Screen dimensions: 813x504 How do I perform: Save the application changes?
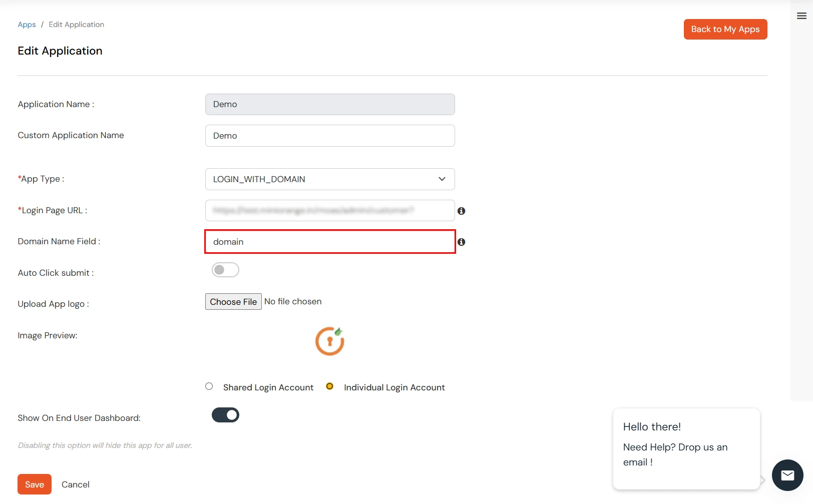(x=34, y=484)
